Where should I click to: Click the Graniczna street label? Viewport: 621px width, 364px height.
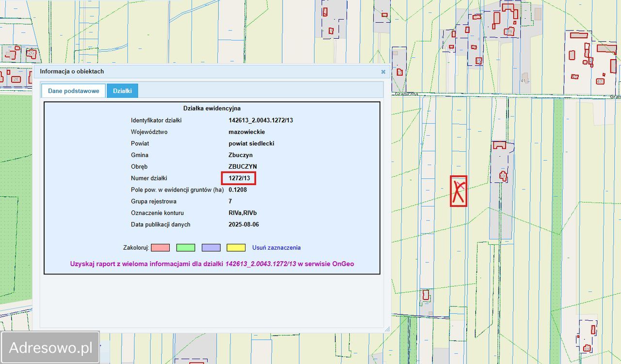[406, 94]
